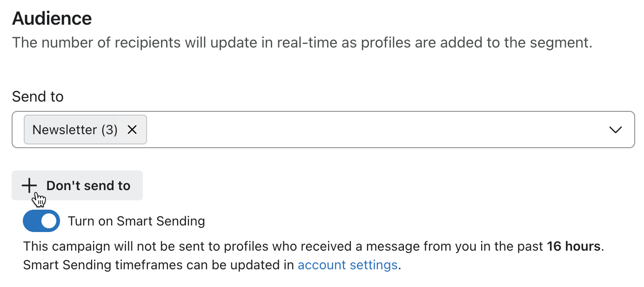Viewport: 644px width, 287px height.
Task: Click the Audience section heading
Action: coord(52,19)
